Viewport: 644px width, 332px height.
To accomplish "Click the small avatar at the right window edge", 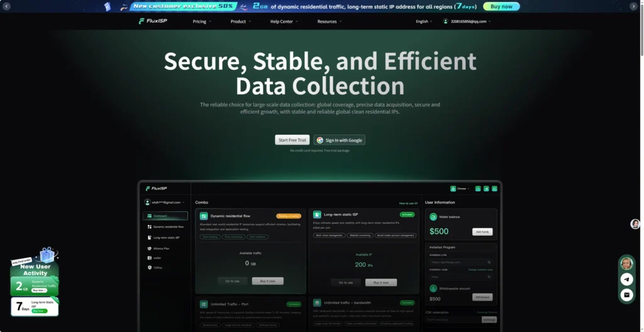I will tap(635, 223).
